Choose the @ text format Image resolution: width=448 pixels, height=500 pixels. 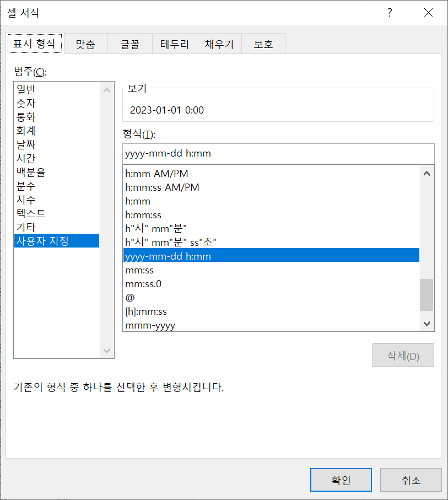tap(271, 298)
